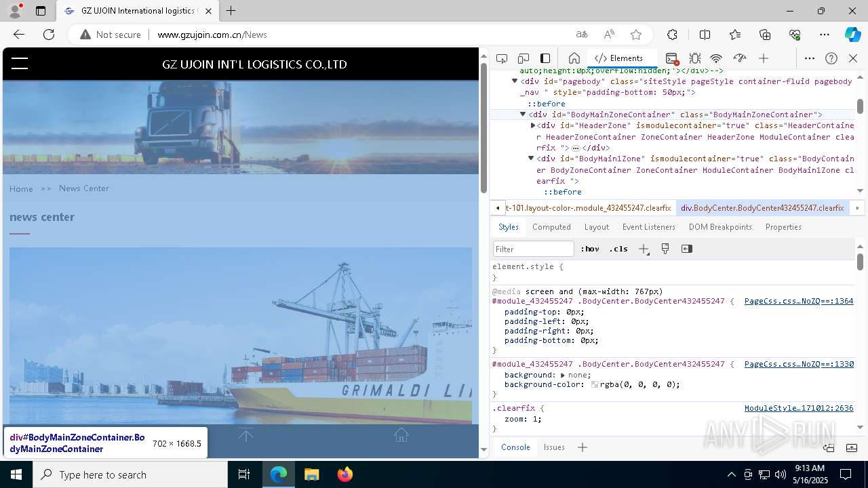Follow the News Center breadcrumb link
The image size is (868, 488).
click(x=84, y=188)
